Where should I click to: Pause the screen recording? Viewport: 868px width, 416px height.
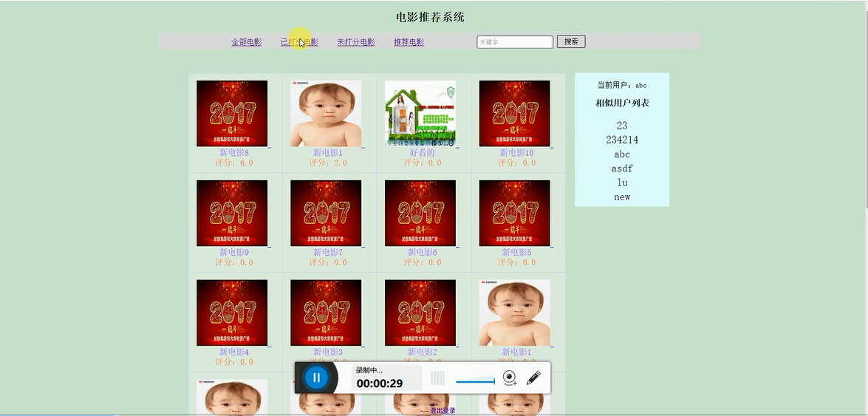pyautogui.click(x=316, y=378)
